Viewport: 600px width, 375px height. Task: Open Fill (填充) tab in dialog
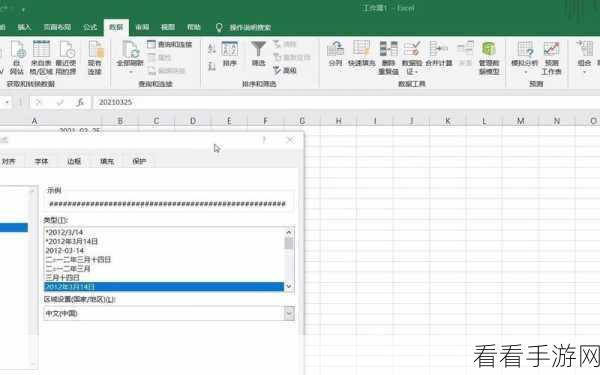click(107, 161)
